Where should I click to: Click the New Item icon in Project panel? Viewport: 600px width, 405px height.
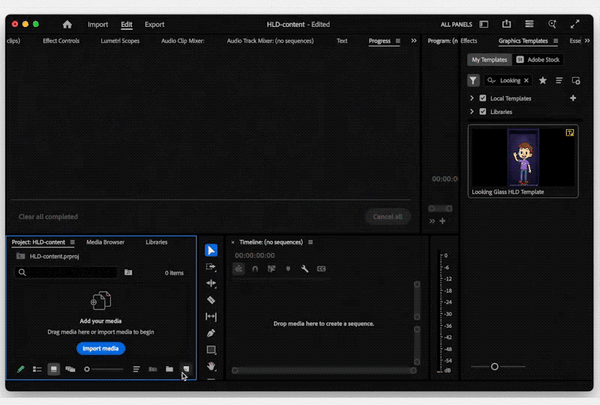point(186,369)
